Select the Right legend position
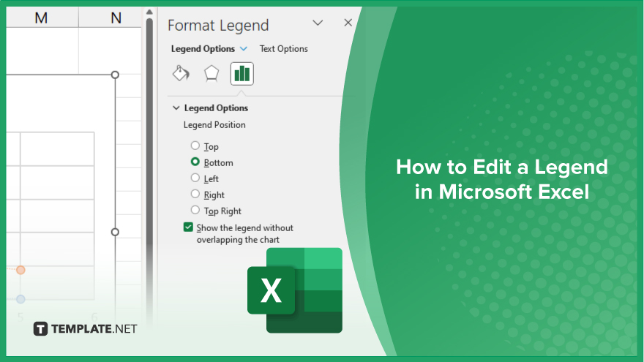The image size is (644, 362). [x=195, y=194]
